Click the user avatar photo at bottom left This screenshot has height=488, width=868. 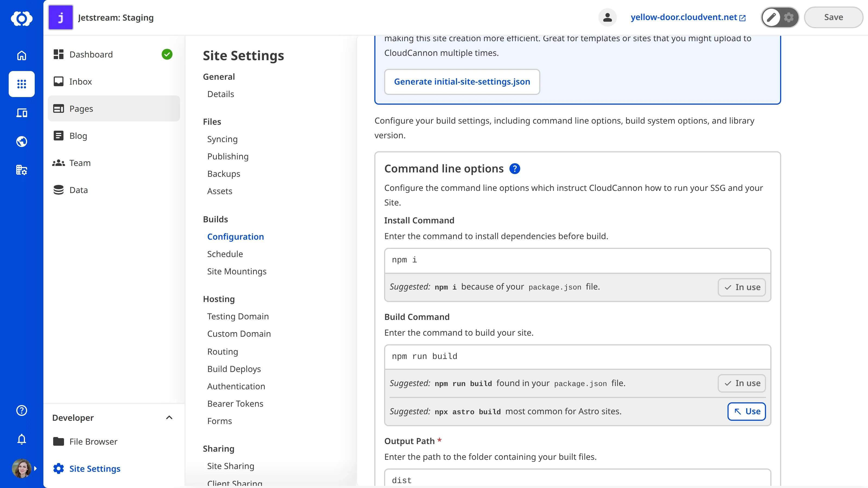(21, 468)
